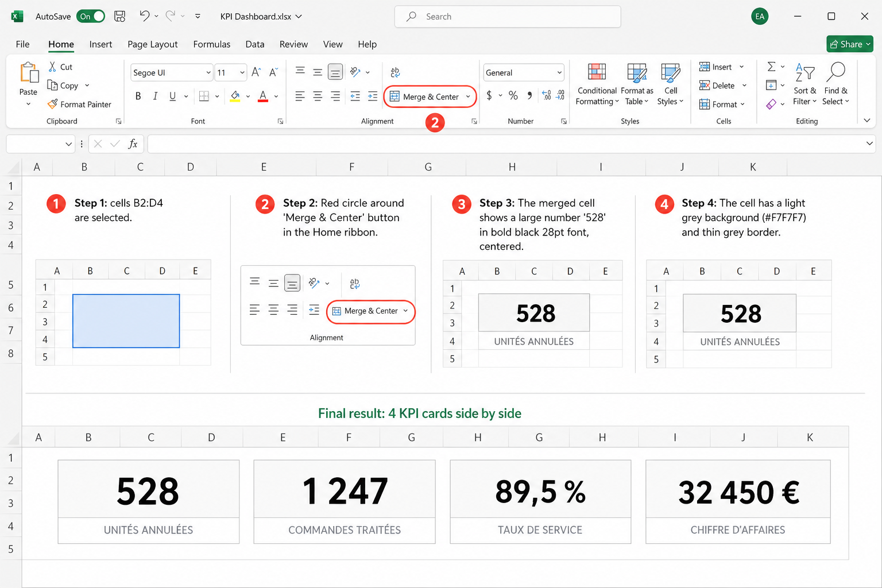Toggle Bottom Align button
The height and width of the screenshot is (588, 882).
335,72
